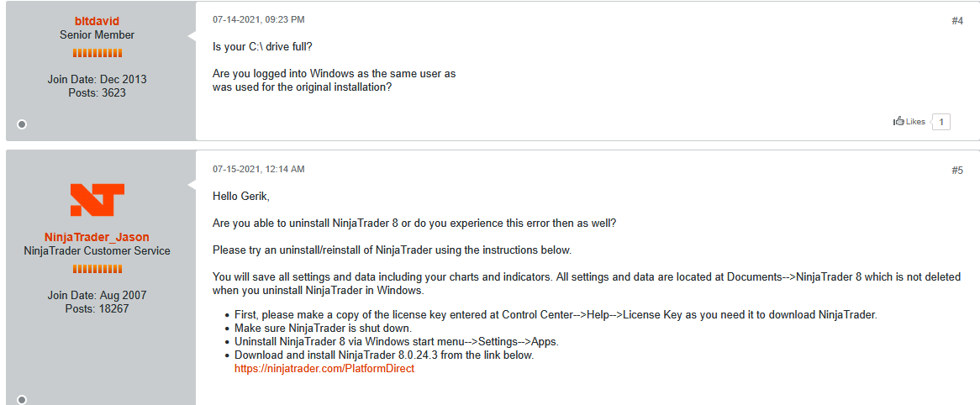Click the Senior Member title under bltdavid
Screen dimensions: 980x405
97,34
